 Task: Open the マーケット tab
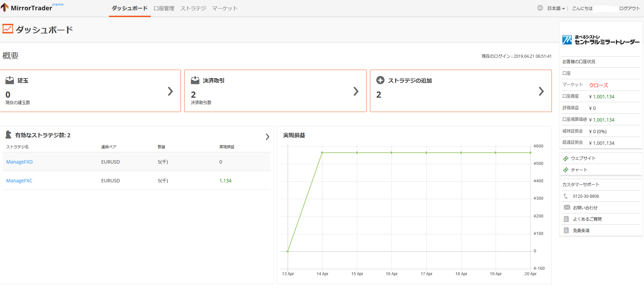point(225,9)
